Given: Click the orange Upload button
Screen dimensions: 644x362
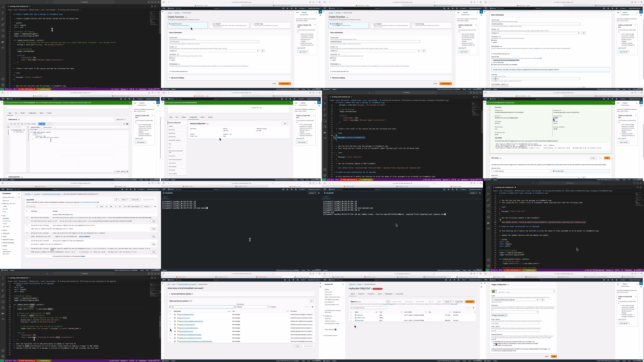Looking at the screenshot, I should coord(470,301).
